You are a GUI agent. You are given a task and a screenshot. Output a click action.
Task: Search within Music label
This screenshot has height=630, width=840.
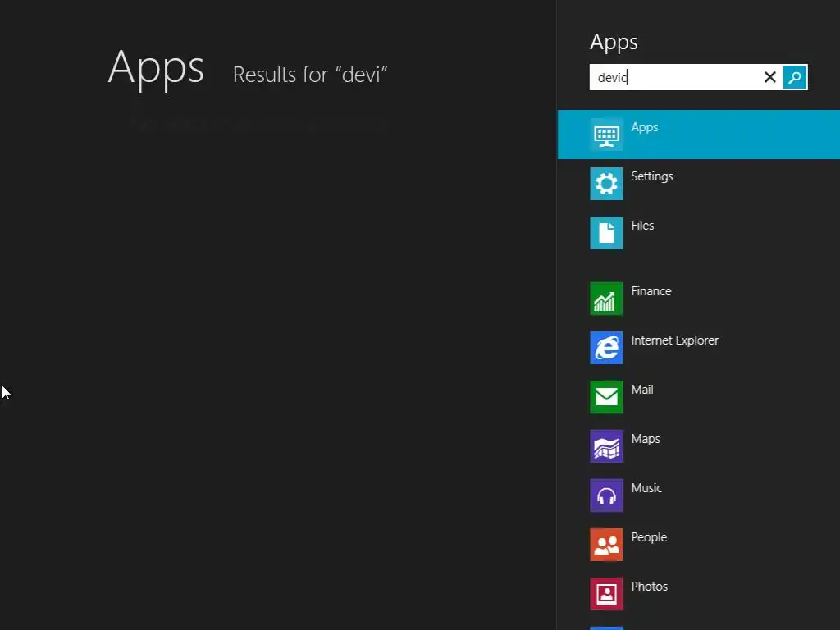[646, 488]
